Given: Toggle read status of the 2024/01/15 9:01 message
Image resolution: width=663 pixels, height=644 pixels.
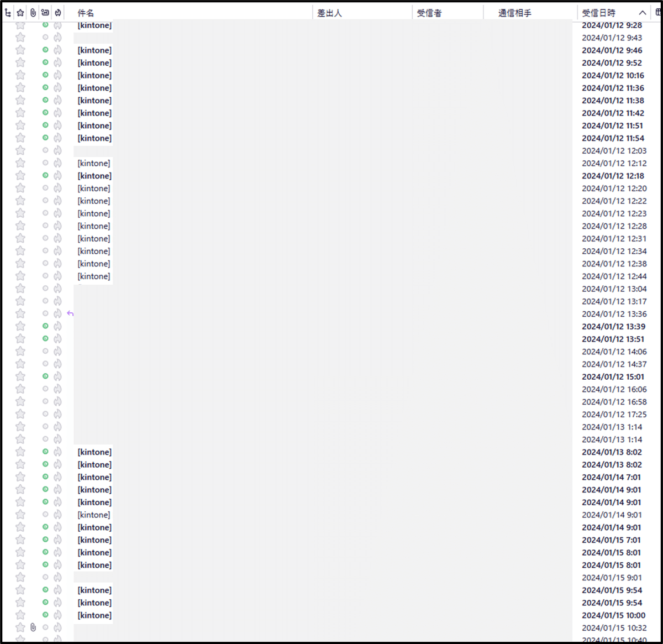Looking at the screenshot, I should [45, 577].
